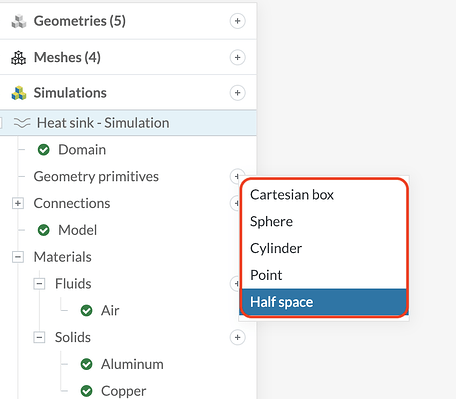The height and width of the screenshot is (399, 456).
Task: Click the Heat sink simulation wave icon
Action: [22, 123]
